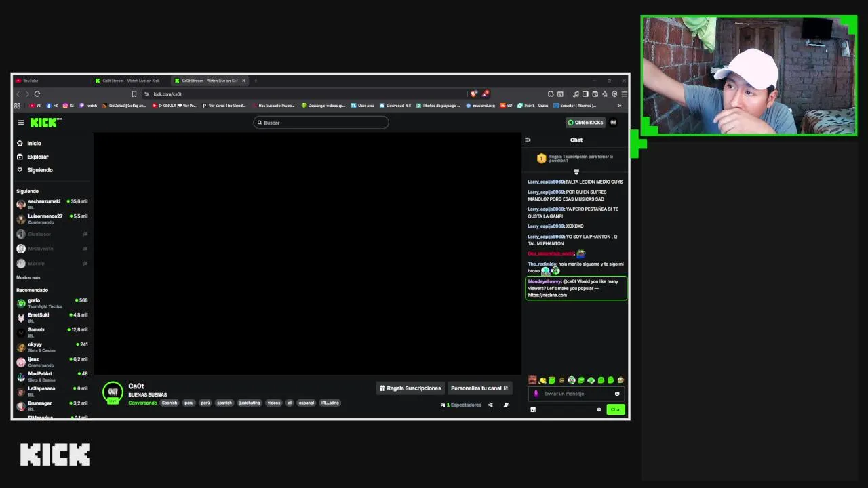The image size is (868, 488).
Task: Click the Conversando category link
Action: (x=142, y=403)
